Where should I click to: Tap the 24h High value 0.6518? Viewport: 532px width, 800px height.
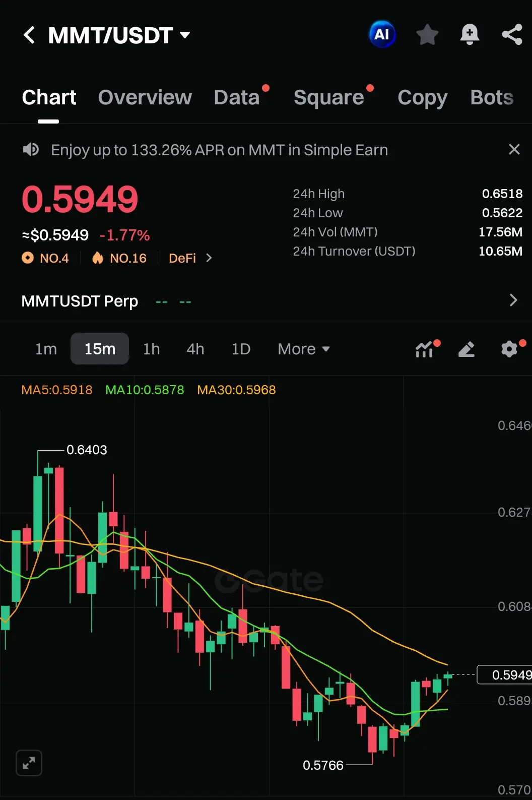point(502,194)
